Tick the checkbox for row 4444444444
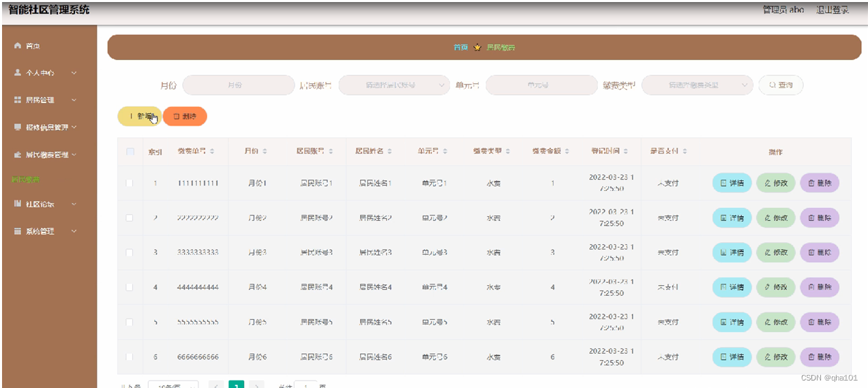868x388 pixels. pos(130,288)
